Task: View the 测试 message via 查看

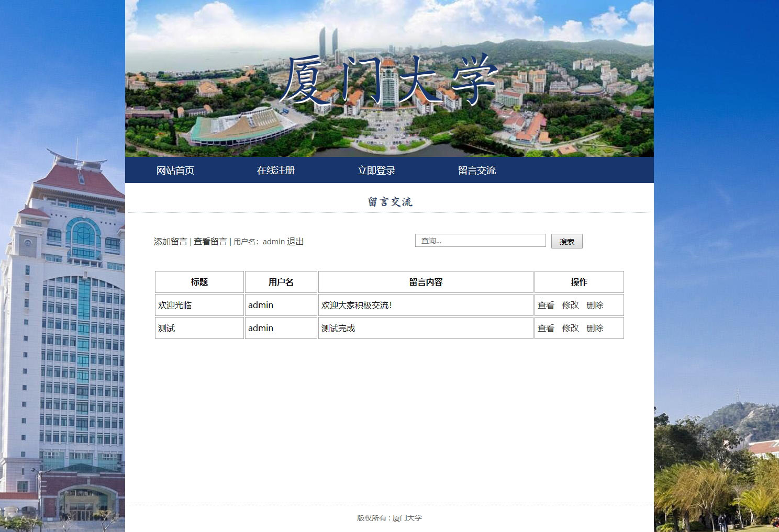Action: click(546, 328)
